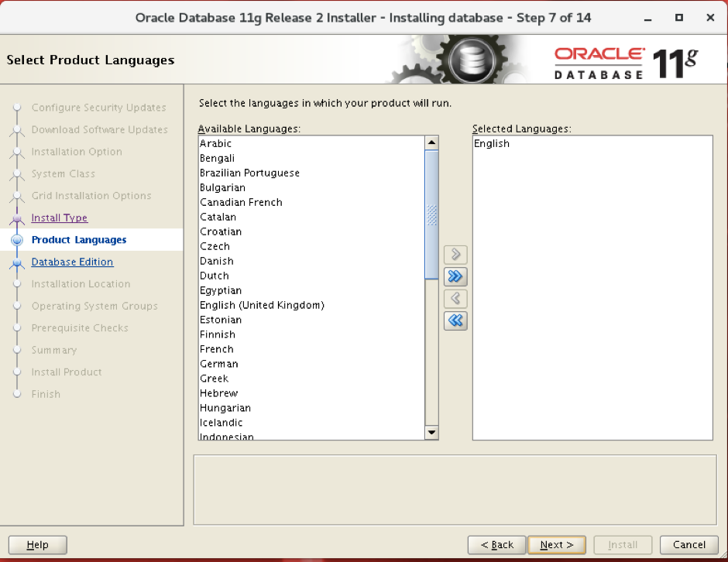Screen dimensions: 728x562
Task: Move selected language to the right list
Action: click(455, 254)
